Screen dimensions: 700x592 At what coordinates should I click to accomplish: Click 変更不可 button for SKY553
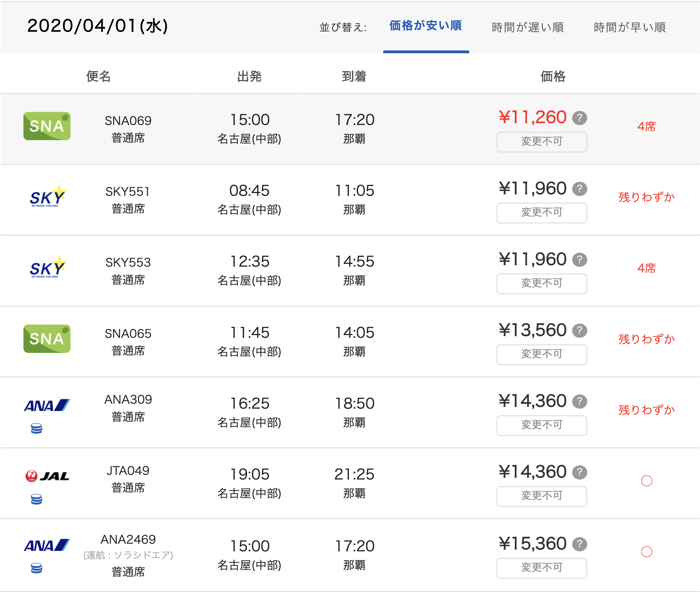pos(541,284)
